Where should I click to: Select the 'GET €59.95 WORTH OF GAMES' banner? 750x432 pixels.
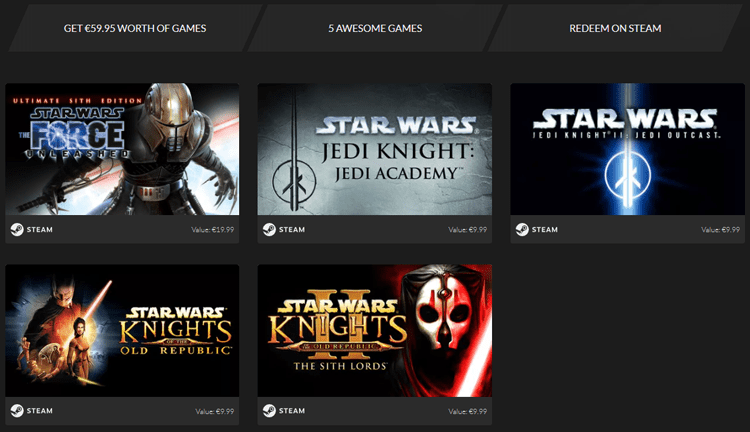tap(135, 28)
